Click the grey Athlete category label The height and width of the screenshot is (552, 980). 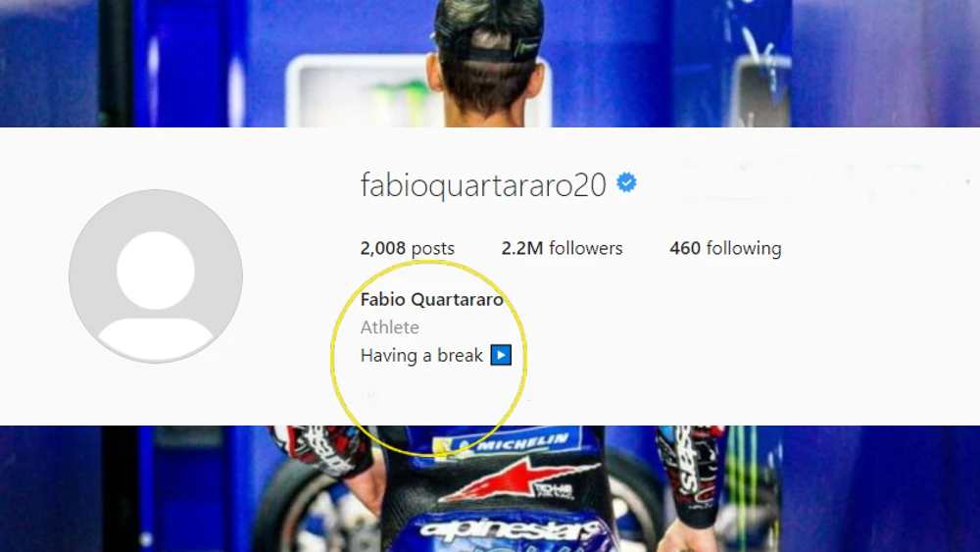(x=389, y=326)
